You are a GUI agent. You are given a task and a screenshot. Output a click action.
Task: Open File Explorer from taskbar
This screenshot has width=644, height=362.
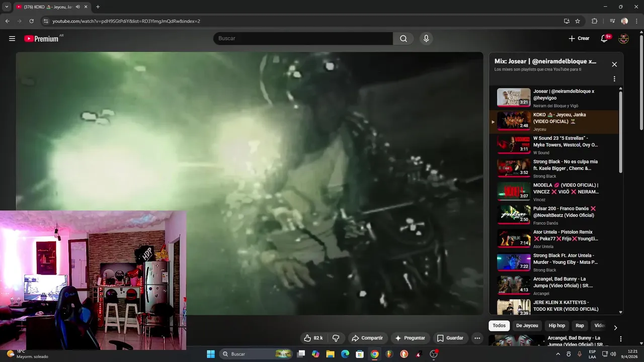click(331, 354)
